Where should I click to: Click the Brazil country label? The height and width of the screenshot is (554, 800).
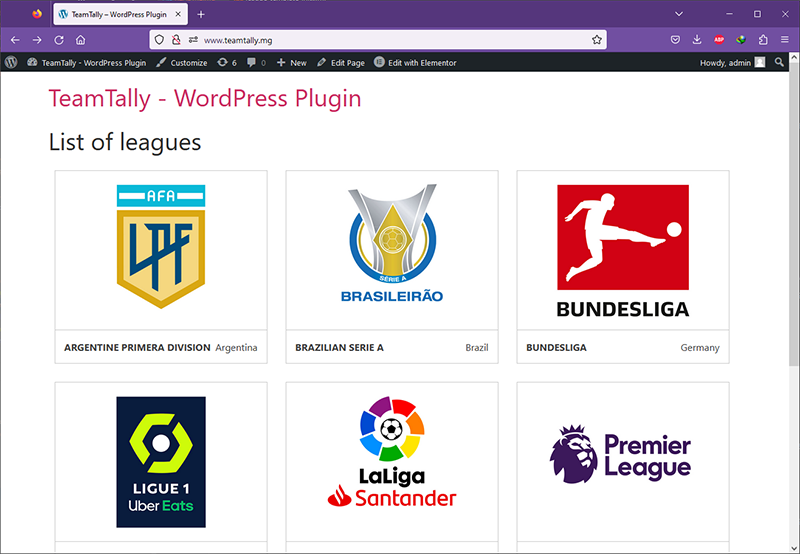[477, 347]
